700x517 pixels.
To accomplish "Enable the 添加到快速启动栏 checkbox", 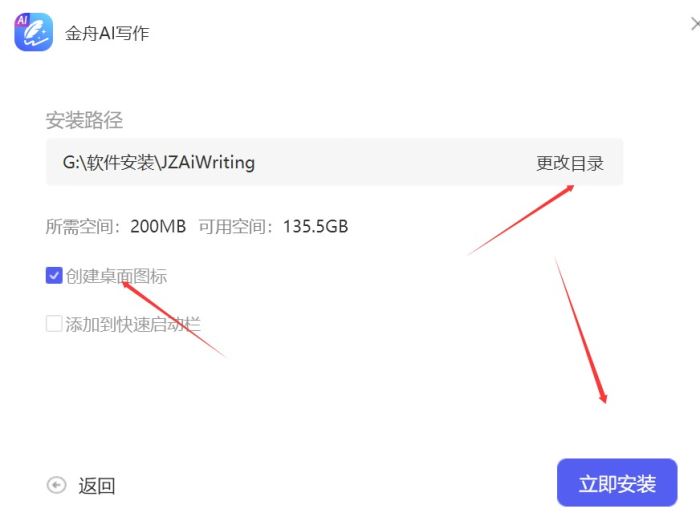I will pyautogui.click(x=54, y=324).
